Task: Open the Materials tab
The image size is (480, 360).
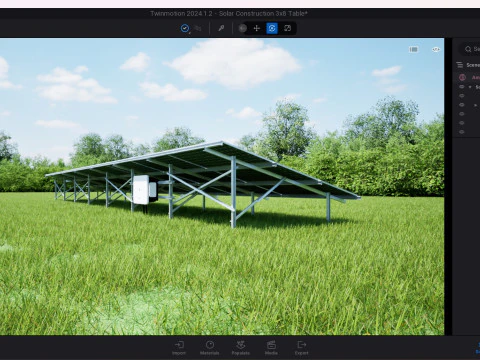Action: 210,348
